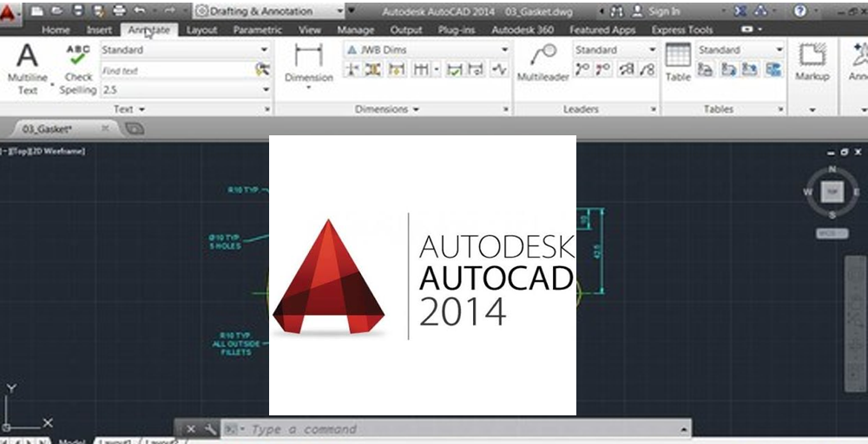The image size is (868, 444).
Task: Click in the Find text field
Action: [177, 70]
